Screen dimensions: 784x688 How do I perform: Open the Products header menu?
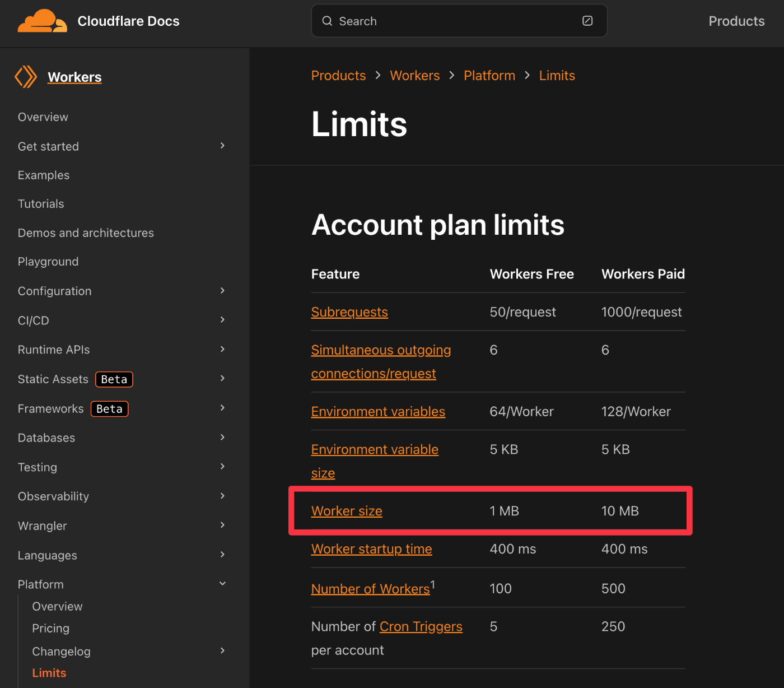coord(736,21)
